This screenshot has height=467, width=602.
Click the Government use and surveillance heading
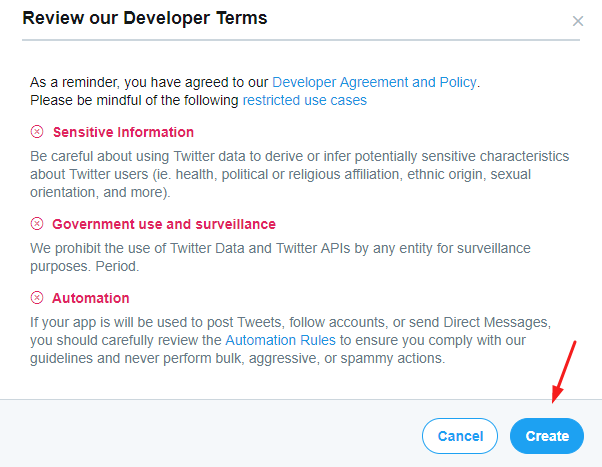coord(164,224)
